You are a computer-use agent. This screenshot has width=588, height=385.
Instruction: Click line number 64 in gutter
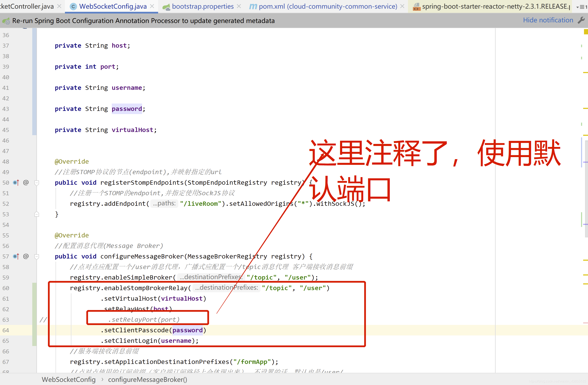[x=6, y=330]
